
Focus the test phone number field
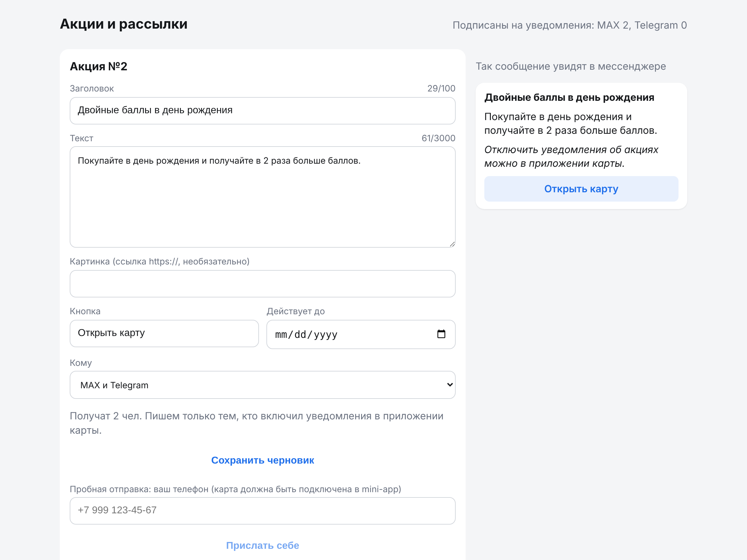[x=262, y=511]
